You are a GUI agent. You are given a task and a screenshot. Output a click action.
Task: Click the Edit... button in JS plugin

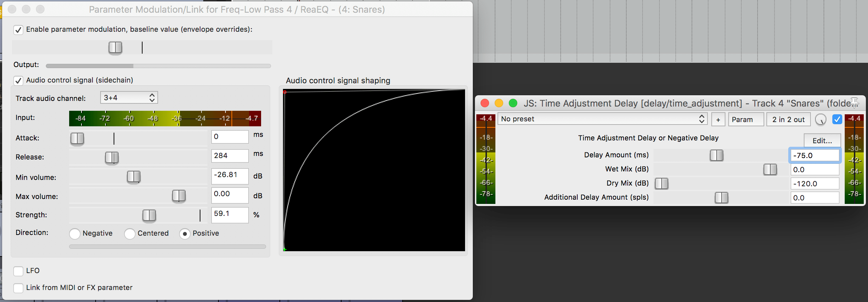(x=822, y=140)
